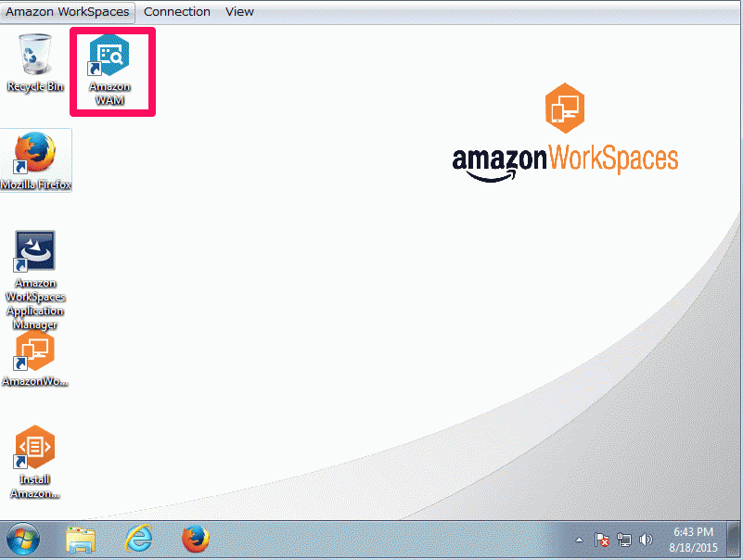Screen dimensions: 743x560
Task: Show hidden system tray icons
Action: (579, 540)
